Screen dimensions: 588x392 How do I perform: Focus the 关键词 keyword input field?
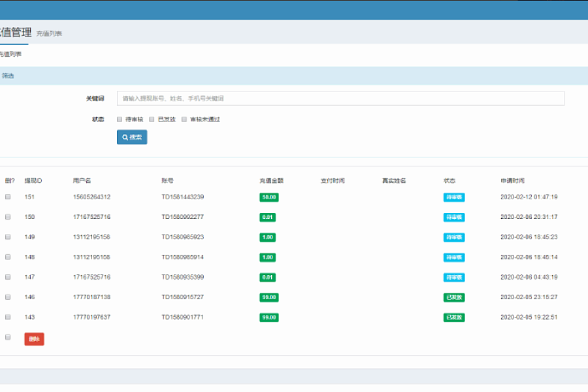[x=340, y=98]
